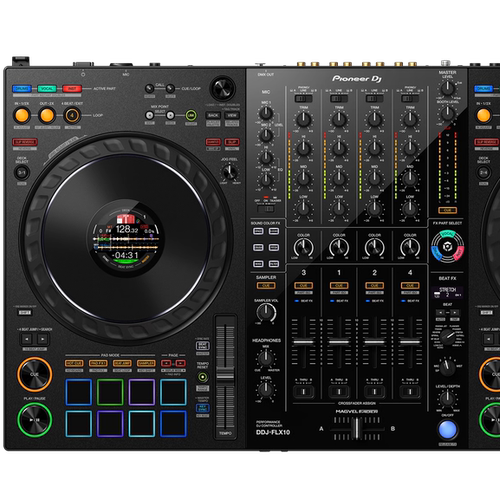The image size is (500, 500).
Task: Tap the green TEMPO RESET indicator button
Action: click(203, 377)
